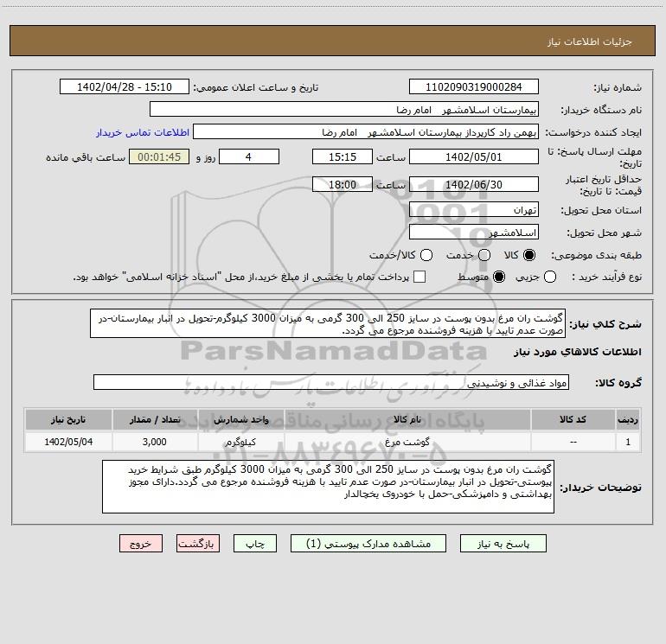Screen dimensions: 666x644
Task: Click the چاپ print button
Action: (255, 544)
